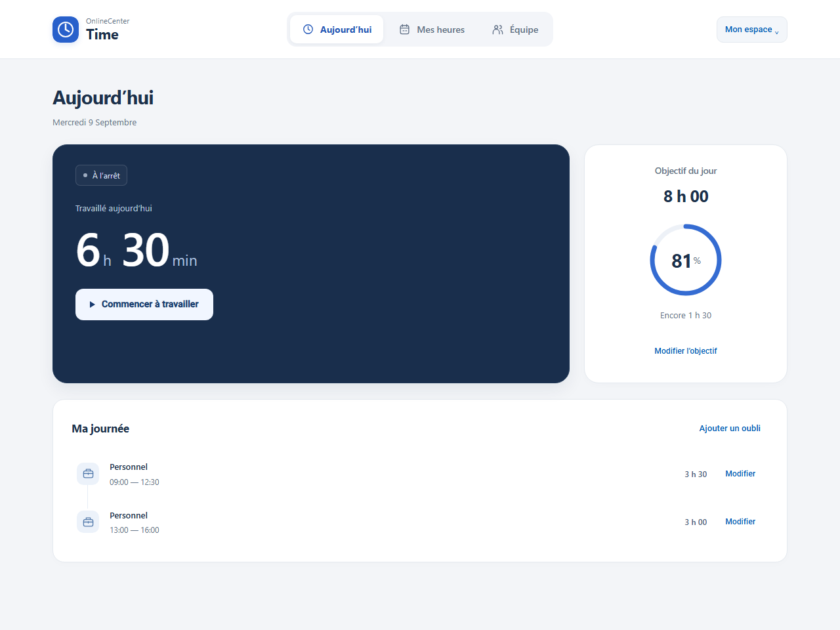Click the Ma journée section heading

[x=100, y=429]
